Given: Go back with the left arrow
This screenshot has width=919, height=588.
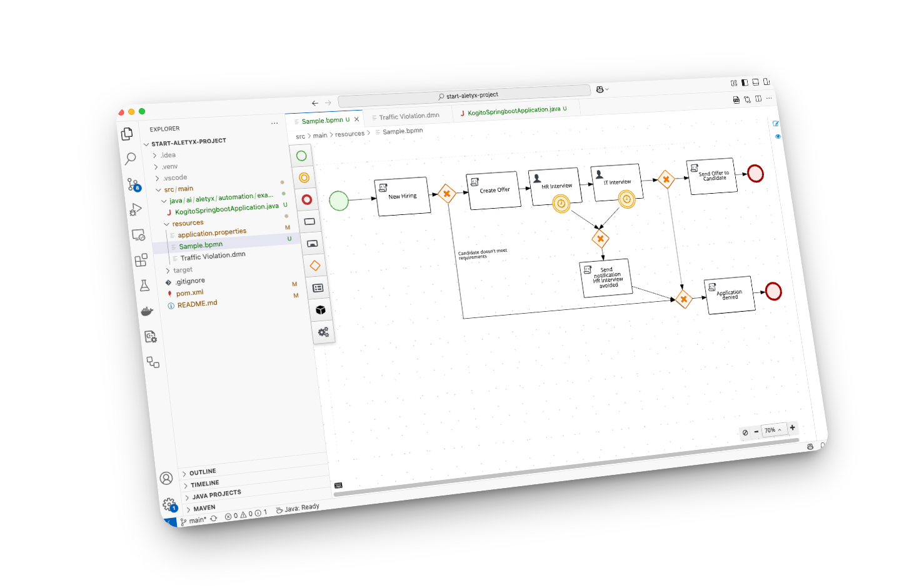Looking at the screenshot, I should (x=315, y=103).
